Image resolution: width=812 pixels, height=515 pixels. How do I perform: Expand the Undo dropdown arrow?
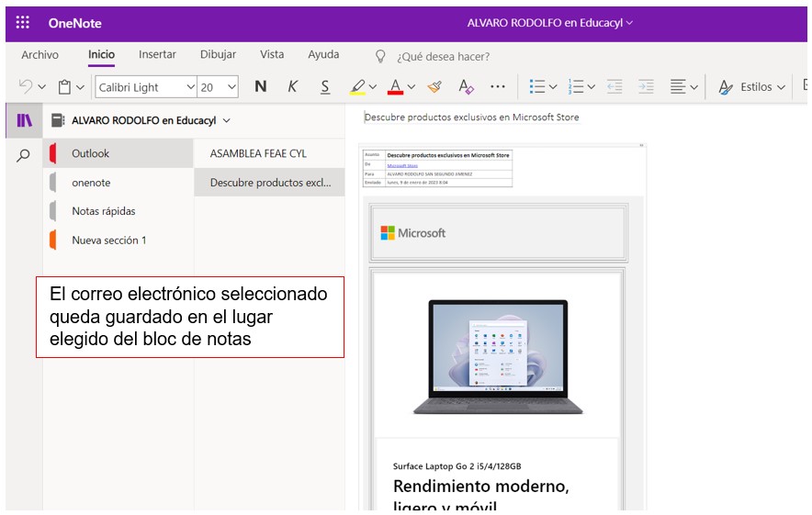pos(42,87)
